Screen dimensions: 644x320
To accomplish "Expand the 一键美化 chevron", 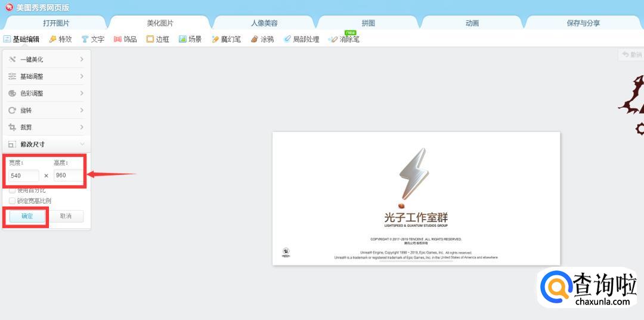I will click(82, 60).
